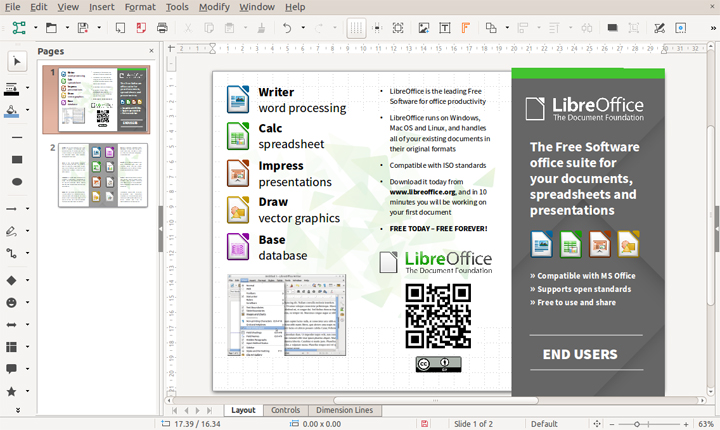Select the Curve freeform tool
This screenshot has width=720, height=430.
point(11,231)
